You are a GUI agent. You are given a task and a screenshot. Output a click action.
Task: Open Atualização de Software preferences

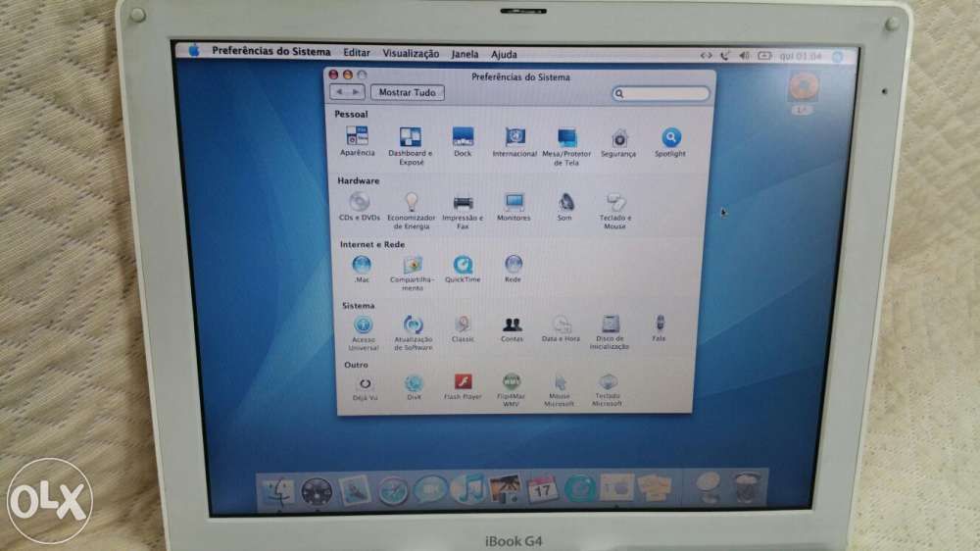pos(414,332)
